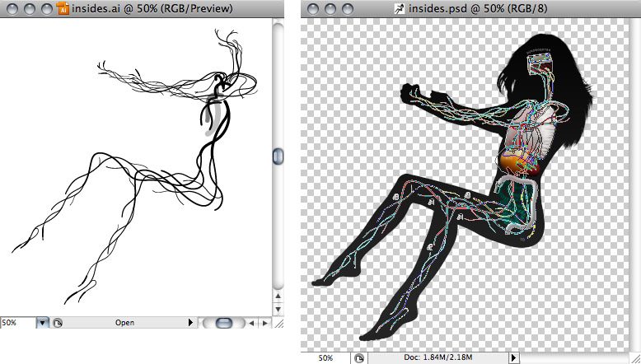
Task: Expand the status bar menu next to Open
Action: (191, 323)
